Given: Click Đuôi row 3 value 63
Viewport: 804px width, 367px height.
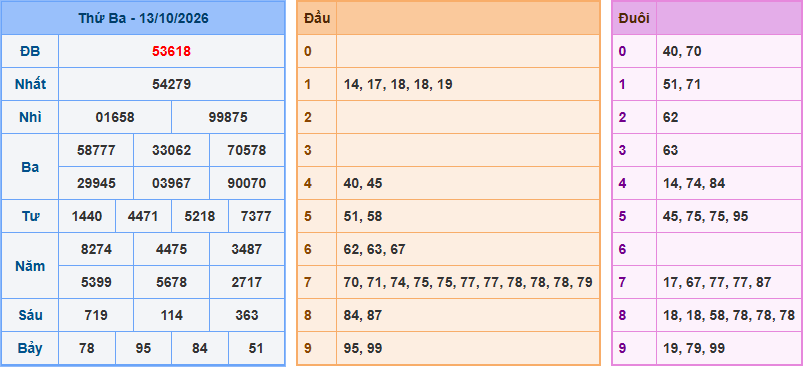Looking at the screenshot, I should [x=670, y=150].
